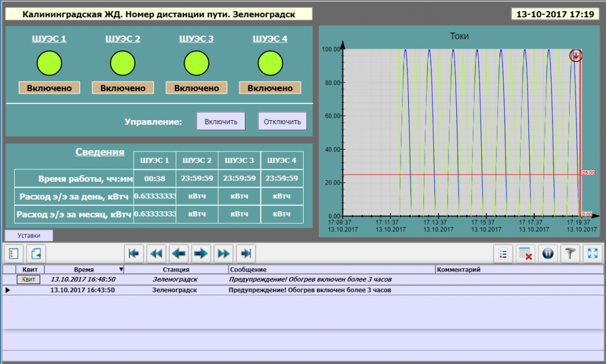
Task: Select log time 13.10.2017 16:48:50
Action: tap(83, 279)
